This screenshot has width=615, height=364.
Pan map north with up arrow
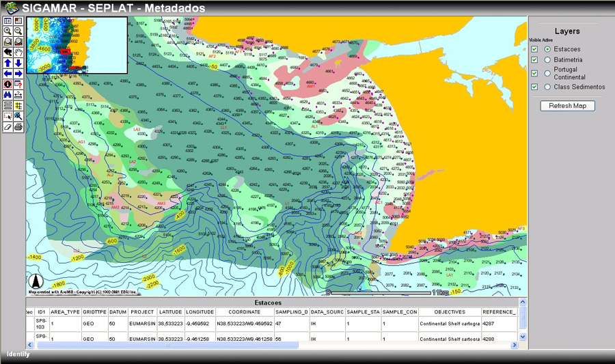[x=8, y=63]
